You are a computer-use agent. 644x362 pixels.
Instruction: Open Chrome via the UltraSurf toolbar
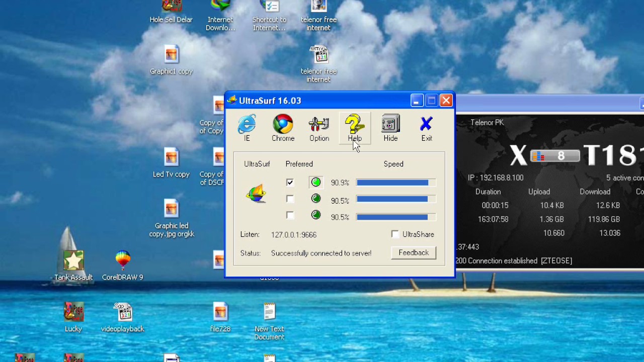283,128
